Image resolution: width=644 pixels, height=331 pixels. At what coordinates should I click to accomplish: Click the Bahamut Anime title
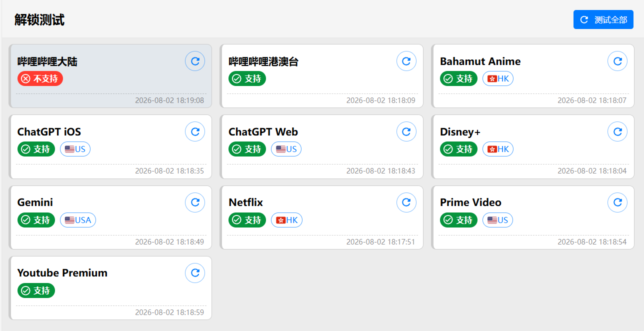click(x=480, y=61)
